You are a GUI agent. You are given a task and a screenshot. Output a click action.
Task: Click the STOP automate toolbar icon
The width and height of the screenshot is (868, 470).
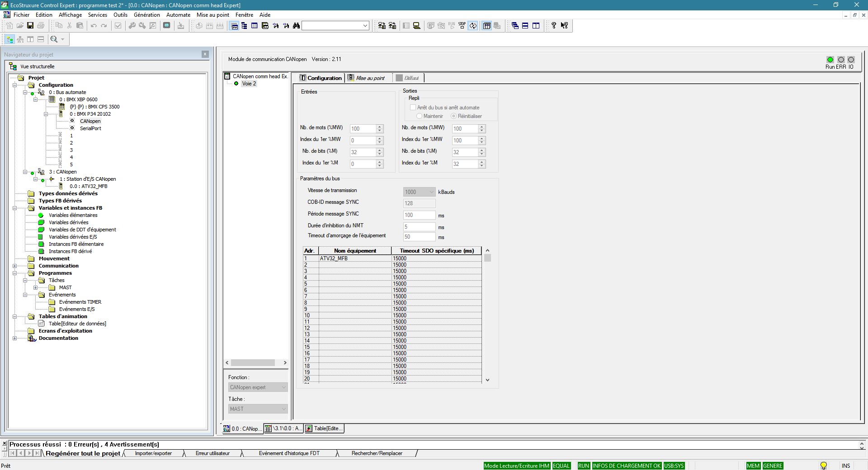pos(462,26)
